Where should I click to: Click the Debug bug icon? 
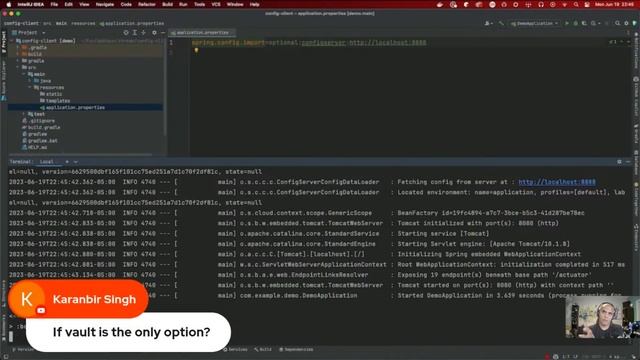(576, 23)
